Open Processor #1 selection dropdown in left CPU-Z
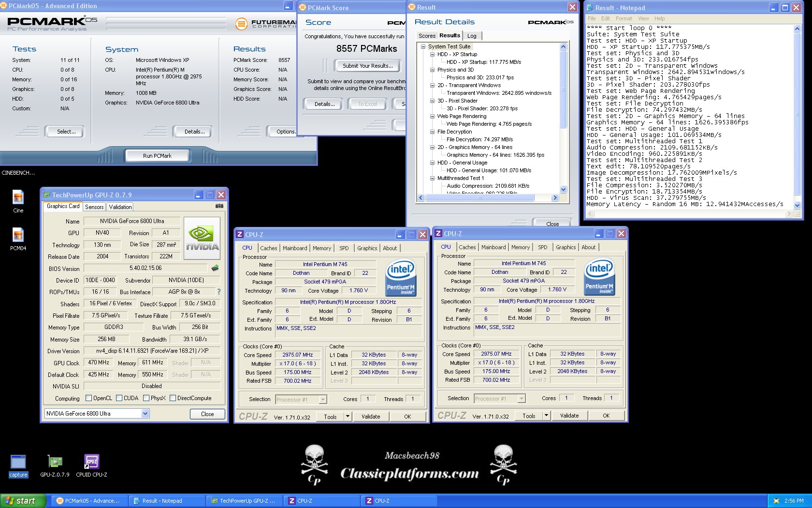The height and width of the screenshot is (508, 812). [323, 400]
